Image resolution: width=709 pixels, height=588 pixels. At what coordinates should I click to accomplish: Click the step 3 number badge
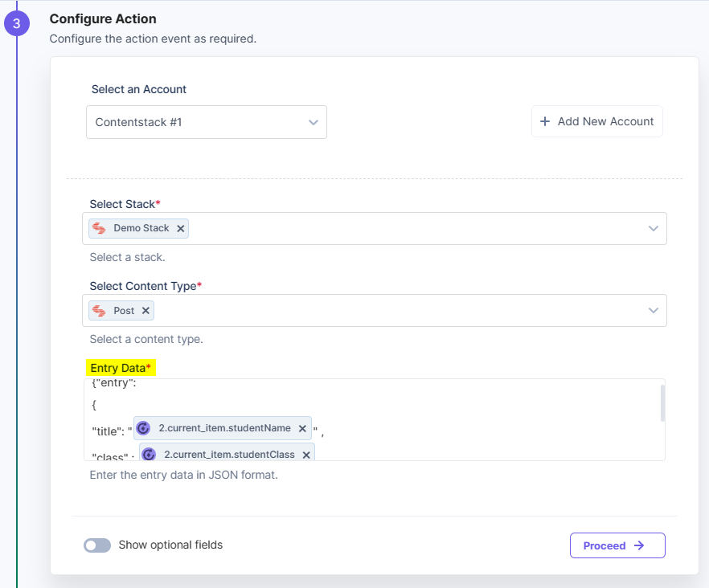17,23
